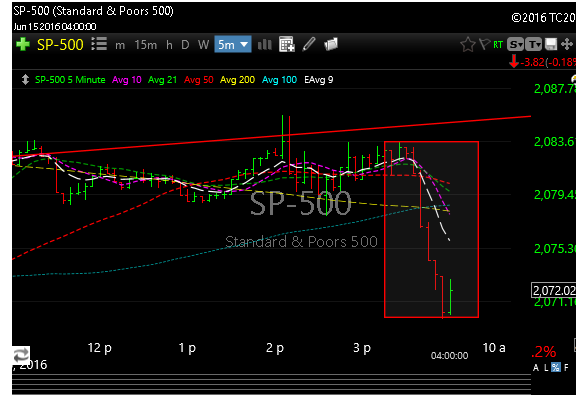Image resolution: width=576 pixels, height=395 pixels.
Task: Click the green plus add symbol icon
Action: pyautogui.click(x=23, y=44)
